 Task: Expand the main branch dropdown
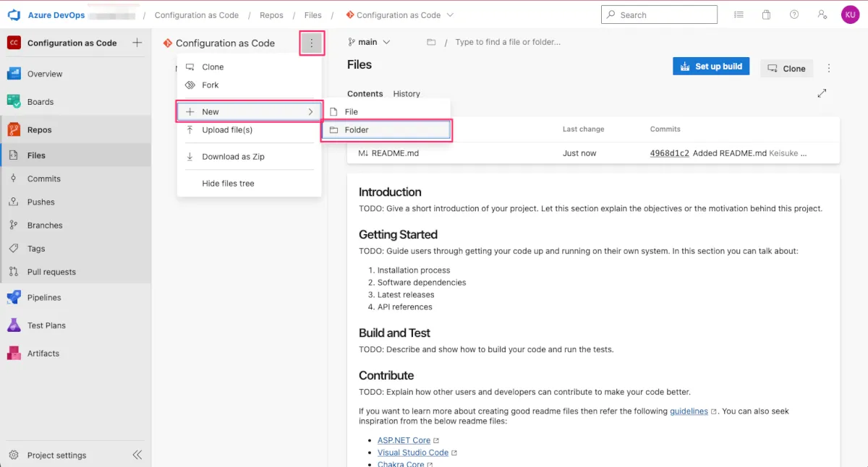(369, 42)
